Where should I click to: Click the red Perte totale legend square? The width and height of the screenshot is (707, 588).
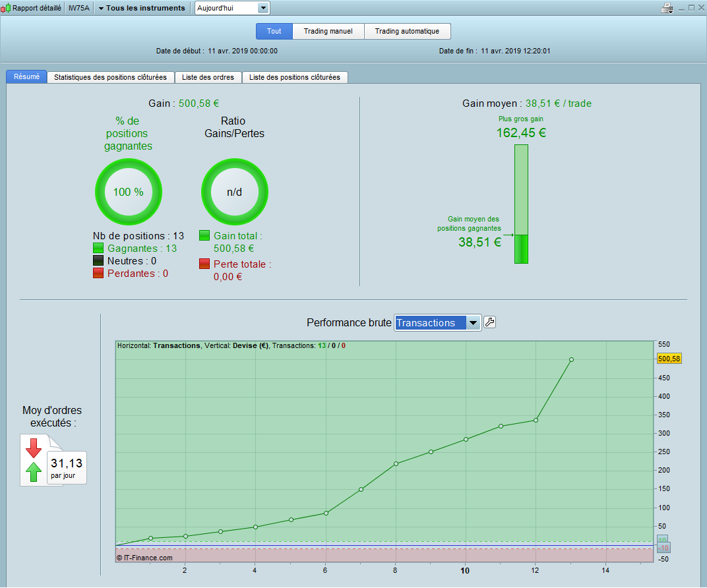point(204,264)
